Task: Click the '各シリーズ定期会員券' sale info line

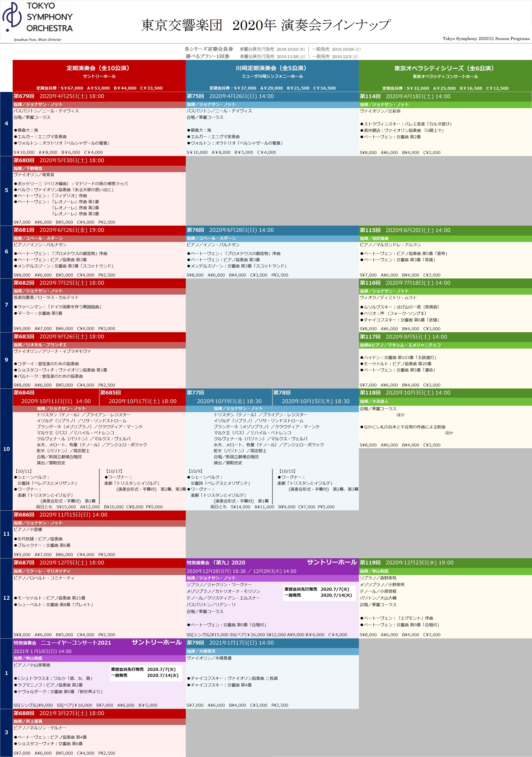Action: pyautogui.click(x=273, y=49)
